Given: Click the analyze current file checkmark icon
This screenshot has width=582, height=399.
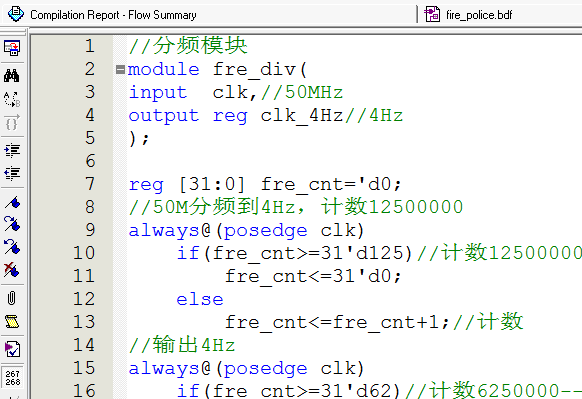Looking at the screenshot, I should pyautogui.click(x=12, y=349).
